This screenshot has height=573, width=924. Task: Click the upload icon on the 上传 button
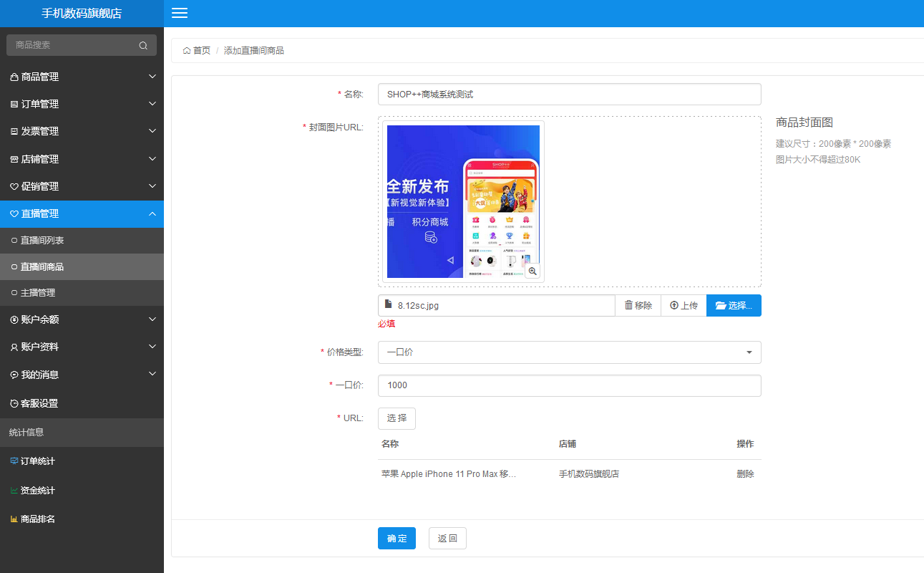pos(673,305)
